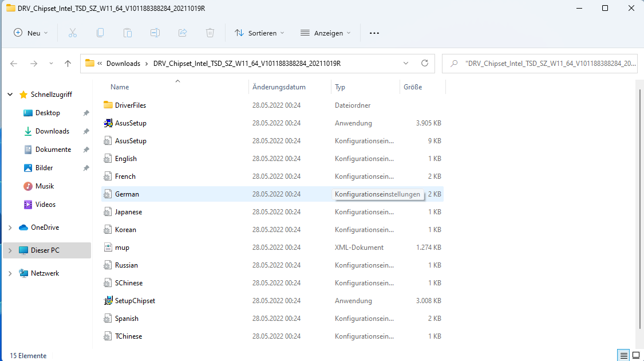The image size is (644, 361).
Task: Click the Copy icon in toolbar
Action: point(100,33)
